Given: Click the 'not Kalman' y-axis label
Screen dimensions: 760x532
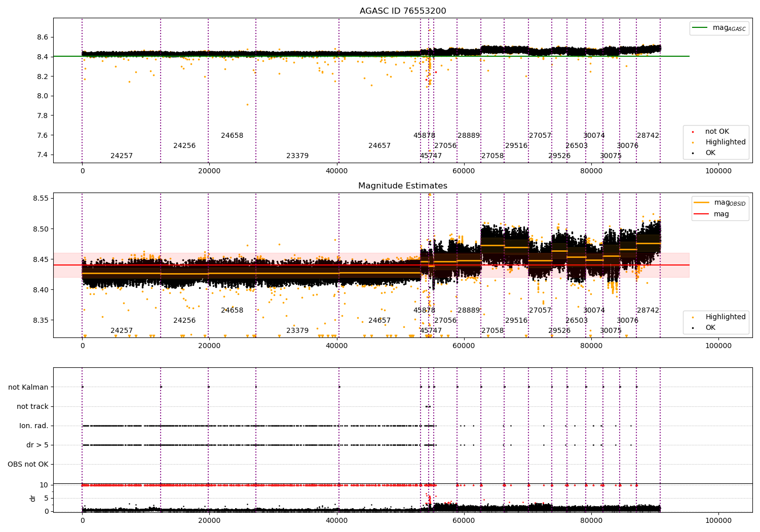Looking at the screenshot, I should (x=28, y=388).
